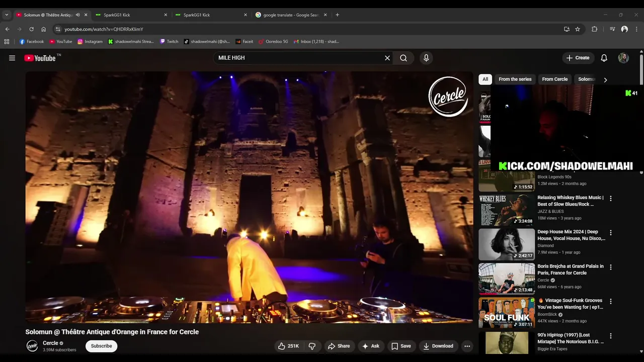Open the Instagram bookmark
This screenshot has height=362, width=644.
90,42
